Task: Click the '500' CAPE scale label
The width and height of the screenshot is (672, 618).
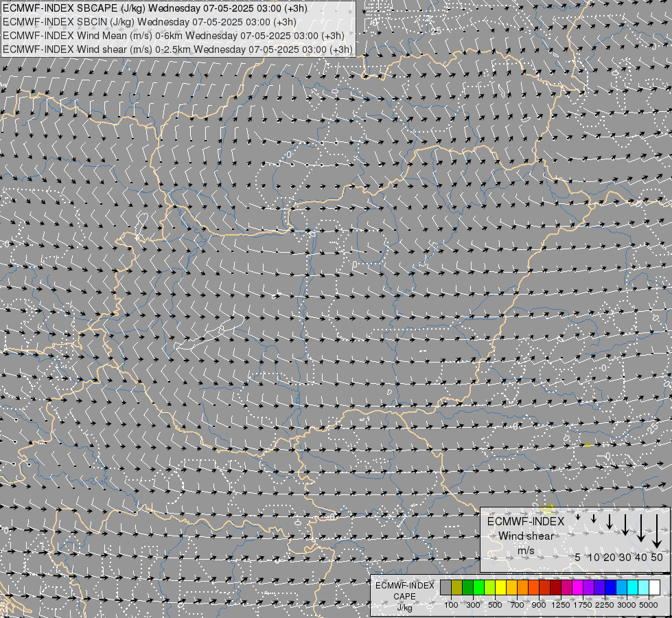Action: pos(495,605)
